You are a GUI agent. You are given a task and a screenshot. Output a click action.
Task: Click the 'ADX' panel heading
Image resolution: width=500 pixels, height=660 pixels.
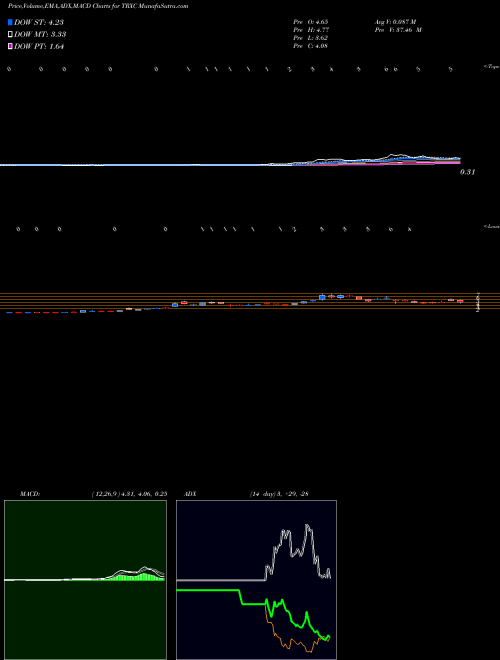[191, 494]
